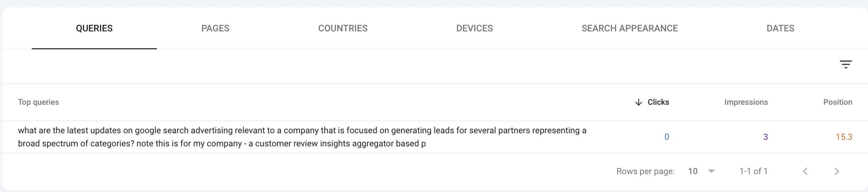Open the Dates tab
Viewport: 868px width, 192px height.
point(780,28)
